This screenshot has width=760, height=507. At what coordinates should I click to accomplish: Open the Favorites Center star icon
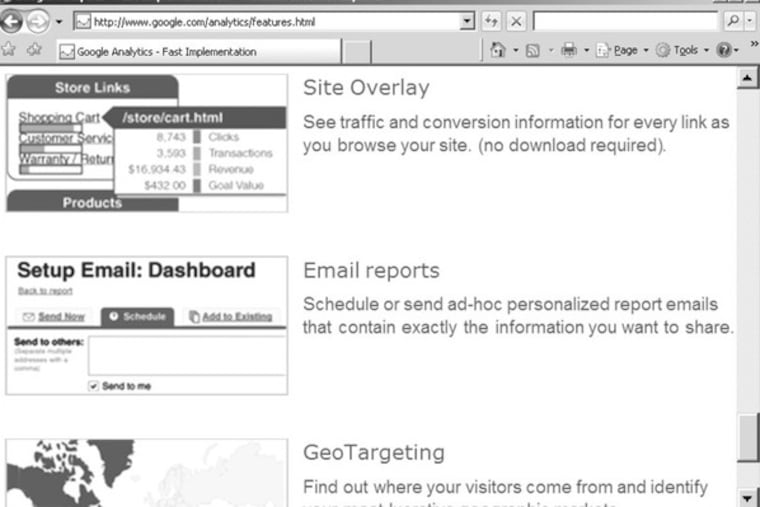click(10, 50)
